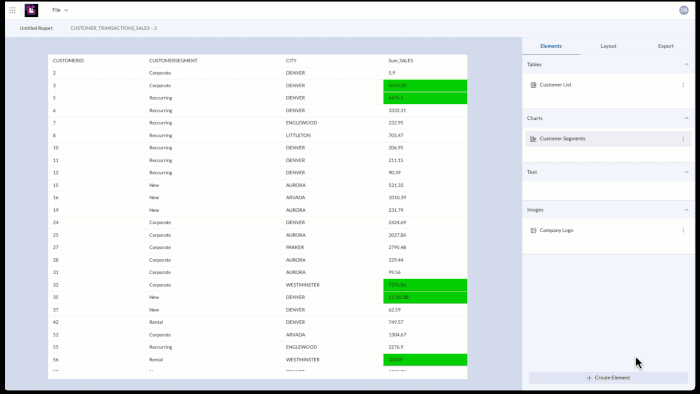Image resolution: width=700 pixels, height=394 pixels.
Task: Click the Rental segment cell for customer 42
Action: pyautogui.click(x=156, y=322)
